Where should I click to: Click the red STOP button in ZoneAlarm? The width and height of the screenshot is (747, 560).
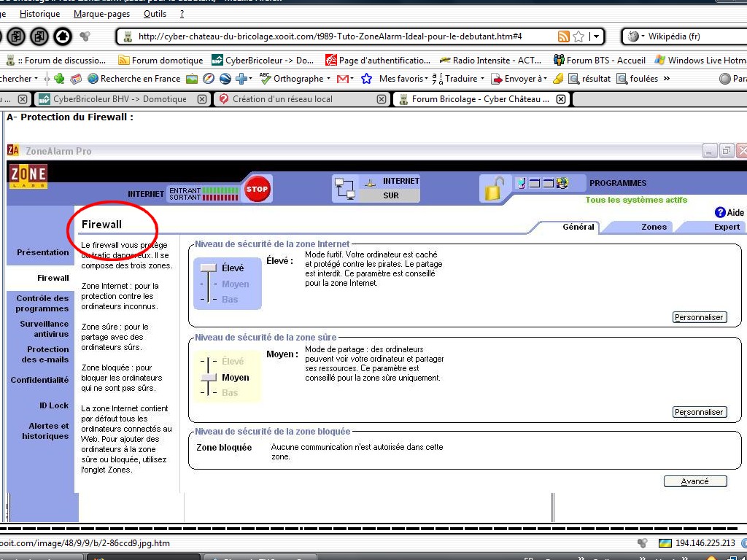coord(258,189)
